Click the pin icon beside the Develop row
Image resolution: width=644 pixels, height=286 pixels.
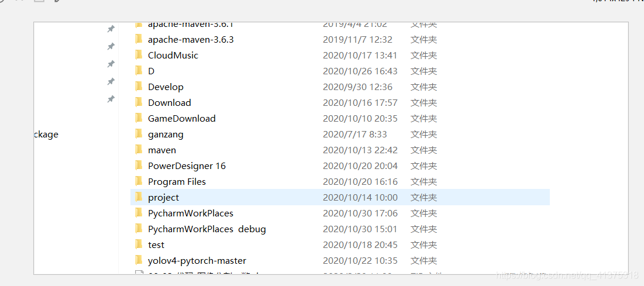point(111,81)
